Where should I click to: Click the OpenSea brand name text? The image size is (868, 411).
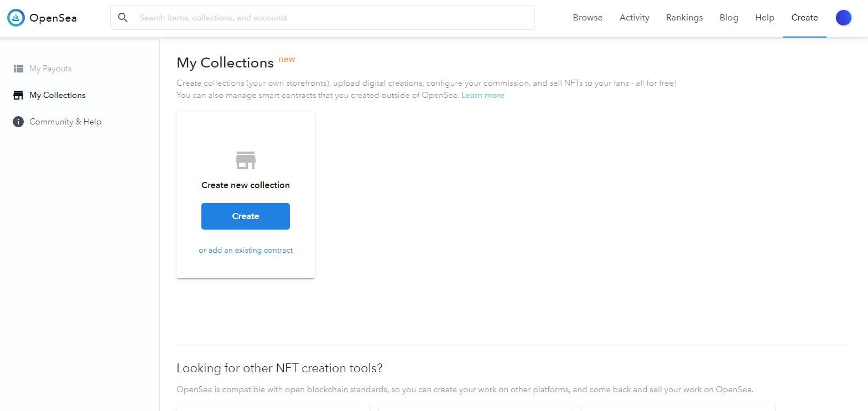(x=53, y=18)
